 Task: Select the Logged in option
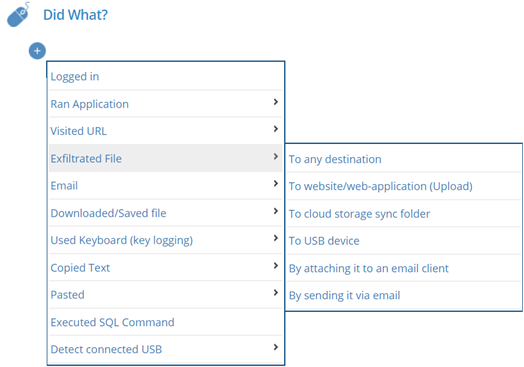coord(166,77)
